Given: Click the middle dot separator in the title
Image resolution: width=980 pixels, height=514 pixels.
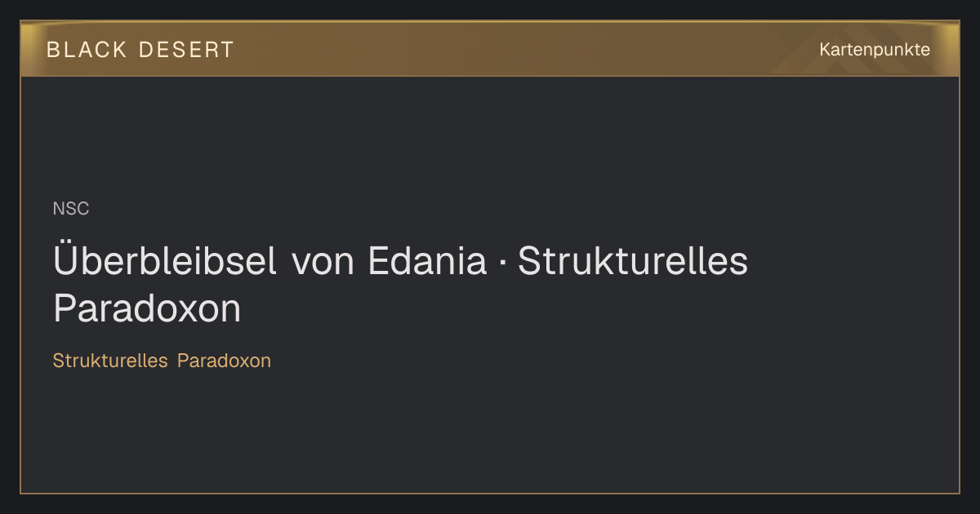Looking at the screenshot, I should (503, 264).
